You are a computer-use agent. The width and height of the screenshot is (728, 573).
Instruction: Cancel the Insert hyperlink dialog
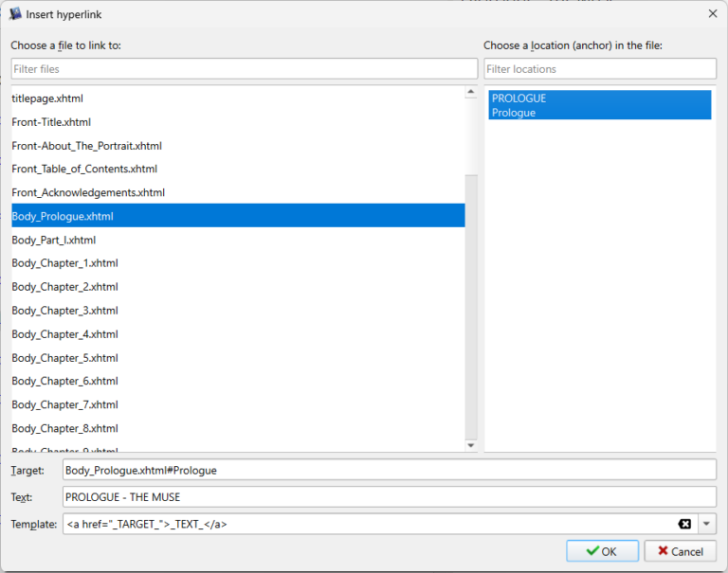(680, 551)
